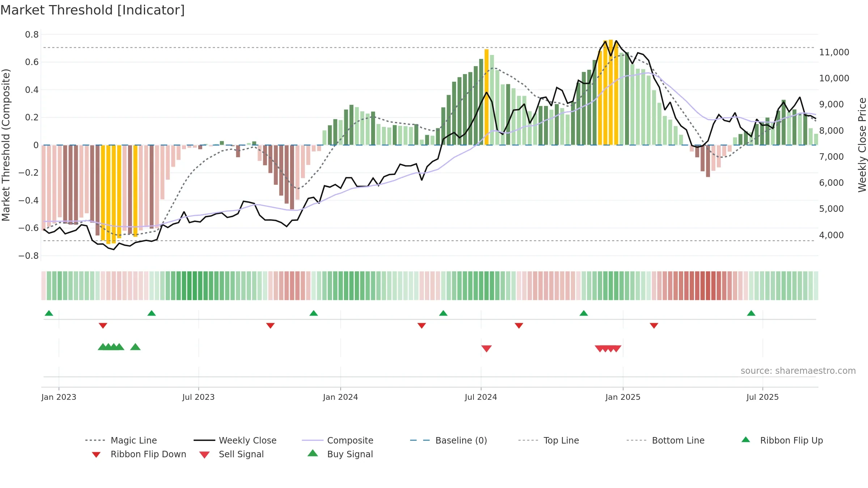Click the 0.8 tick on left axis
The height and width of the screenshot is (488, 868).
(32, 35)
